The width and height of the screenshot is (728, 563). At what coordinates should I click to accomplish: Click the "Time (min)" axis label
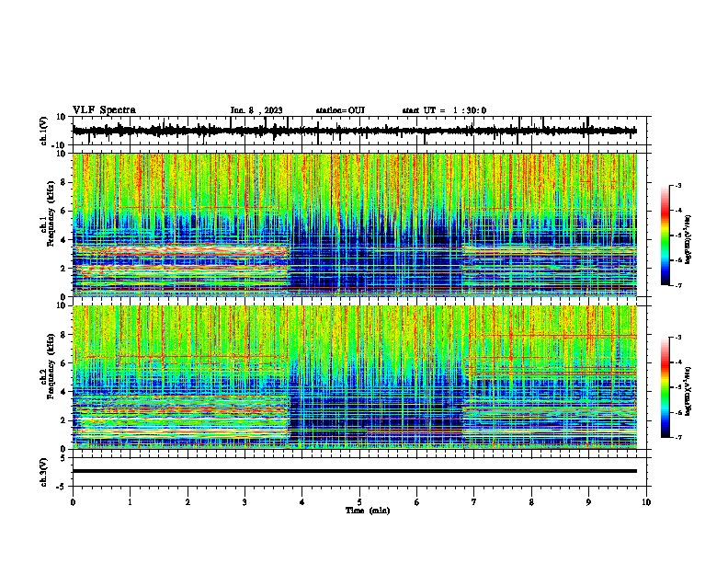(368, 511)
